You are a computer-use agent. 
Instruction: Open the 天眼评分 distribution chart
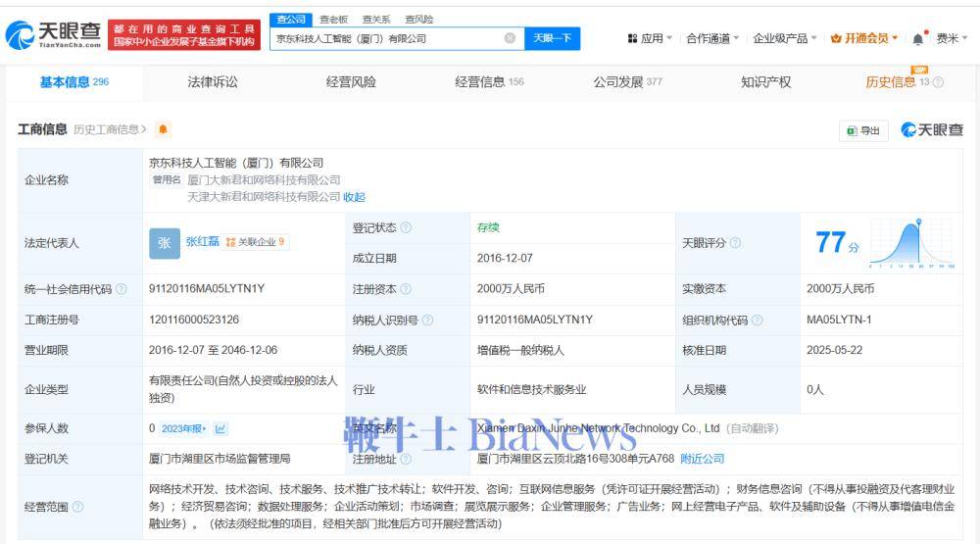coord(911,243)
